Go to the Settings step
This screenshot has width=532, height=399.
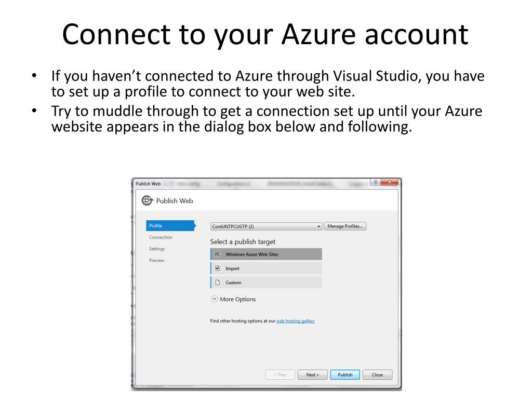(x=157, y=249)
